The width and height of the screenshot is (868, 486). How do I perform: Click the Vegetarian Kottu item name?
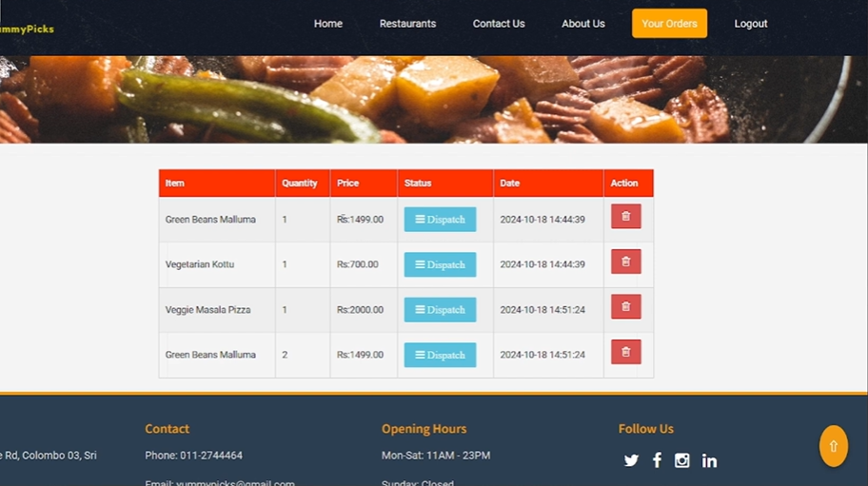tap(199, 264)
